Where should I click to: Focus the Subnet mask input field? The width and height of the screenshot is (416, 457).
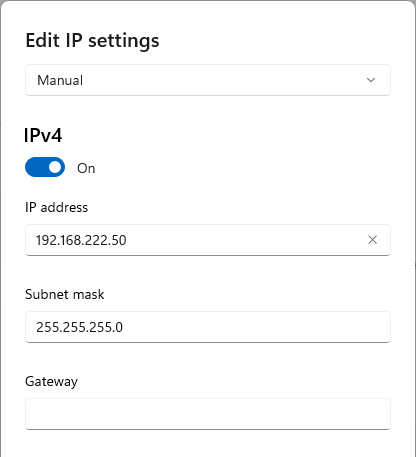[208, 327]
